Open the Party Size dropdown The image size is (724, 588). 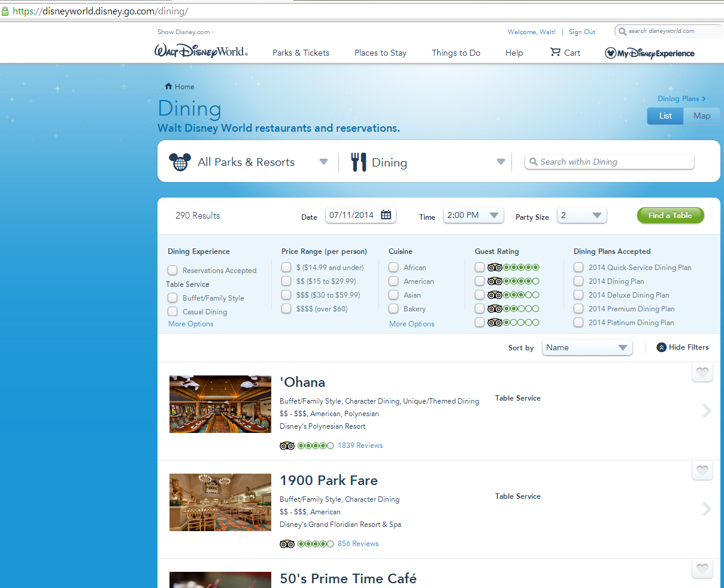click(x=581, y=216)
